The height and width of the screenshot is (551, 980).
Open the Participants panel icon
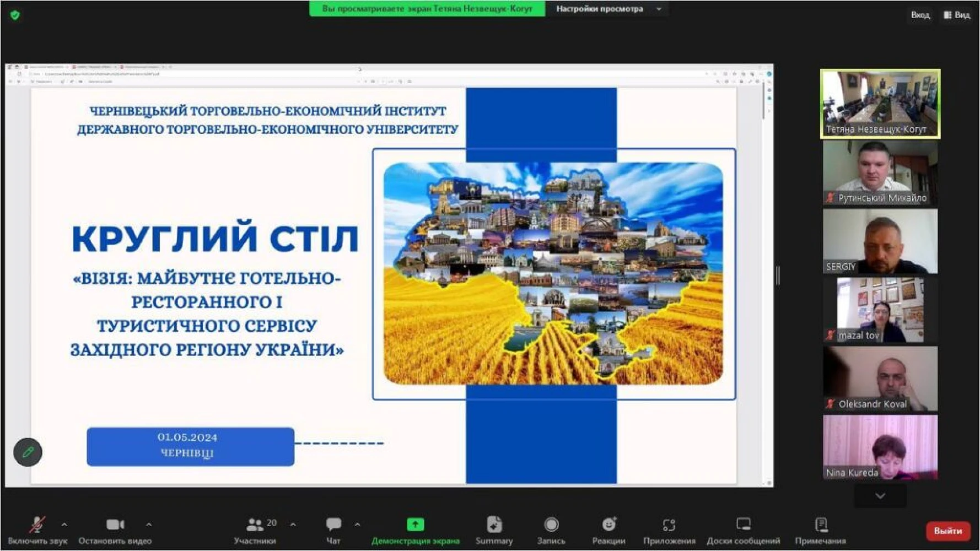coord(255,525)
